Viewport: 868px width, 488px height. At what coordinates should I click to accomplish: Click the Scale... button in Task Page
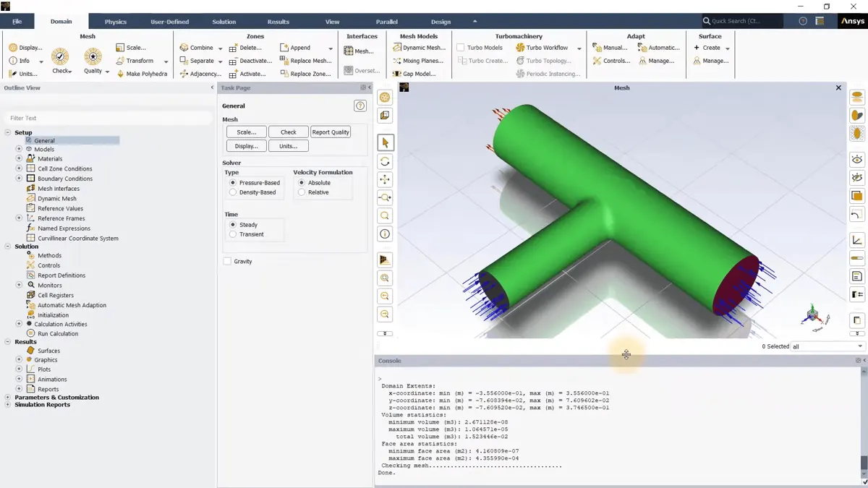246,132
